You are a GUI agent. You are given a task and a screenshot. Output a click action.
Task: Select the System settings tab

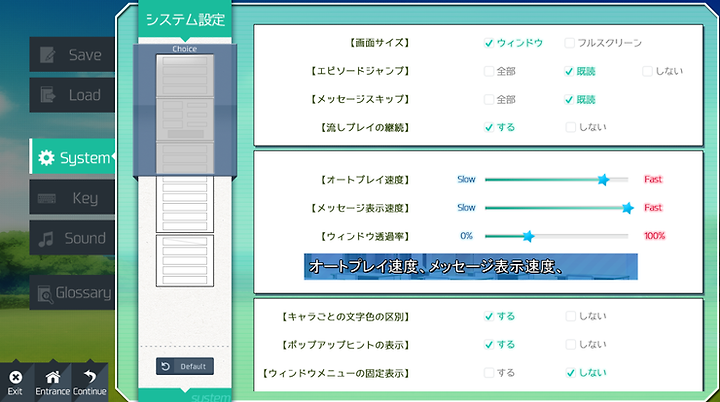click(x=72, y=157)
